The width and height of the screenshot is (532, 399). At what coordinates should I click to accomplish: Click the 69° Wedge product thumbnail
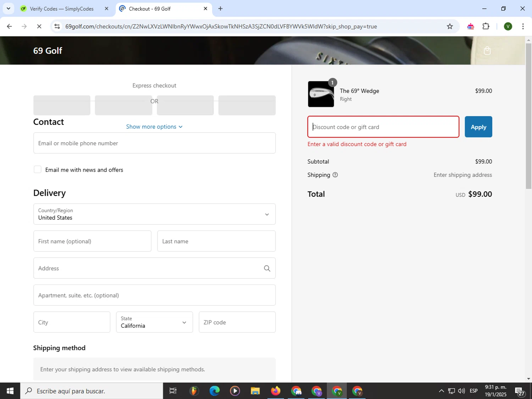click(x=321, y=94)
